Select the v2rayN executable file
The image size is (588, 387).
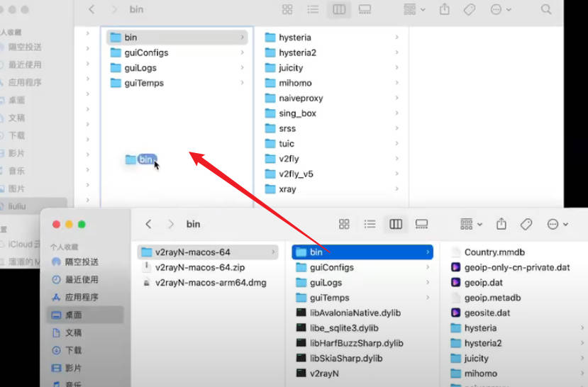362,374
